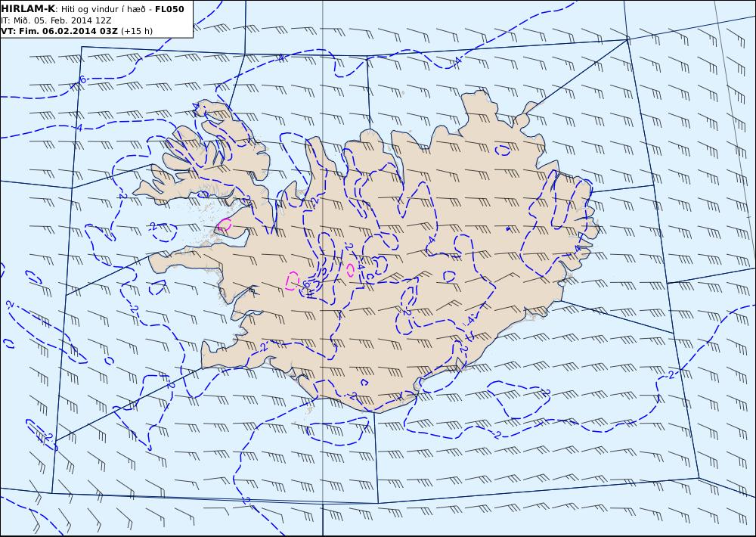
Task: Click the "VT: Fim. 06.02.2014 03Z" valid time
Action: coord(59,31)
